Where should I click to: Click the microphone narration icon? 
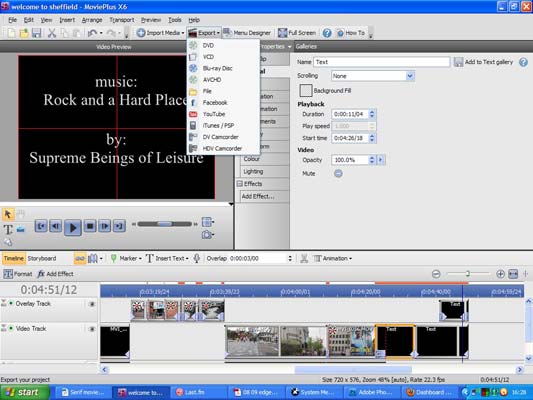(x=196, y=259)
